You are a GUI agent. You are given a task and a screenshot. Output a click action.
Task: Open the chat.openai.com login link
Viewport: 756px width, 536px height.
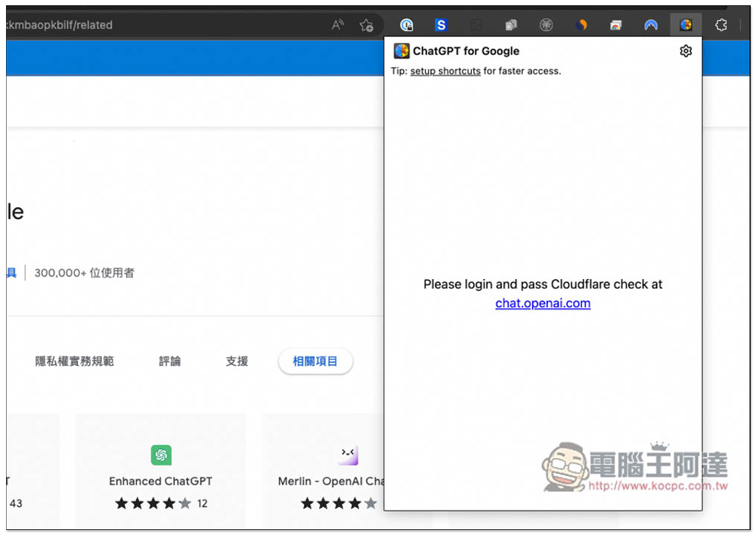coord(543,303)
